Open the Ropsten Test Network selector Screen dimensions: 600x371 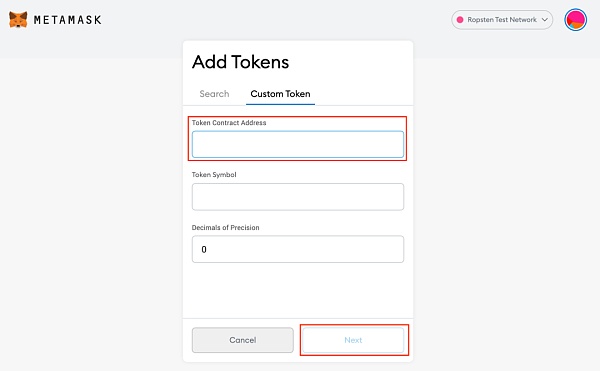502,20
